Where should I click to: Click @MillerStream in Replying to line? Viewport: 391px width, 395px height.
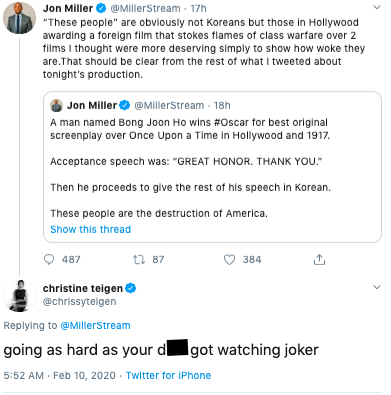click(95, 325)
